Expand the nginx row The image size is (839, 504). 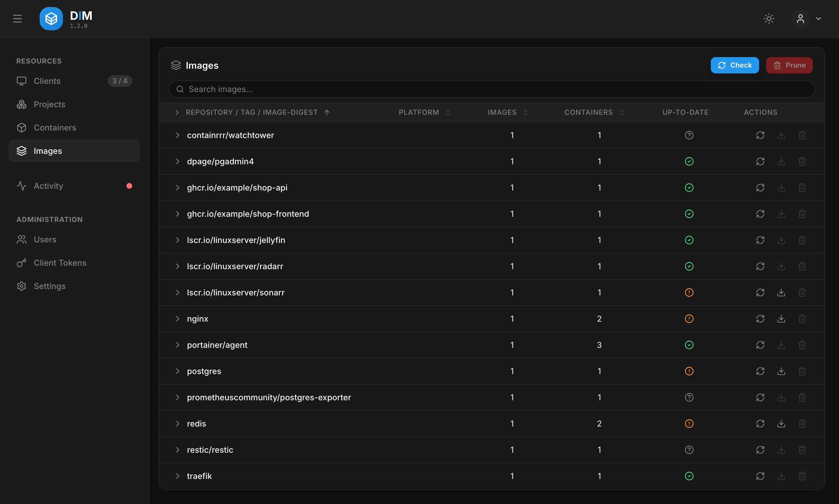point(177,318)
